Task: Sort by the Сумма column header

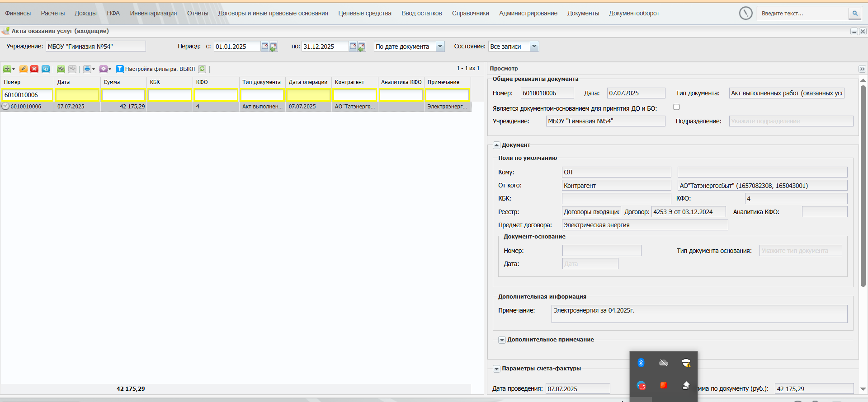Action: pyautogui.click(x=123, y=82)
